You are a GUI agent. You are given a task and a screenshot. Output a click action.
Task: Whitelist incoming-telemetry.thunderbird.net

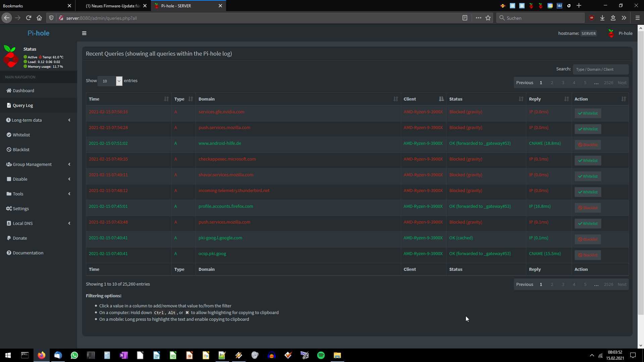[x=588, y=192]
